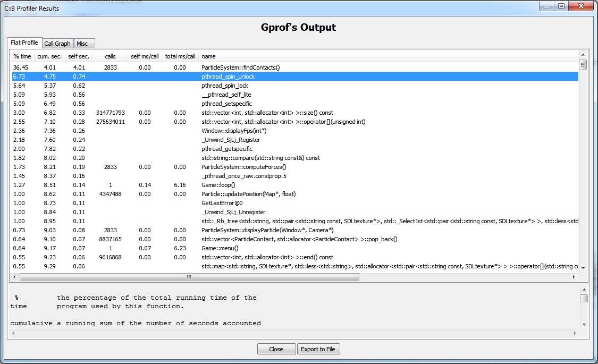Sort by the self sec. column header
Screen dimensions: 598x364
[79, 56]
